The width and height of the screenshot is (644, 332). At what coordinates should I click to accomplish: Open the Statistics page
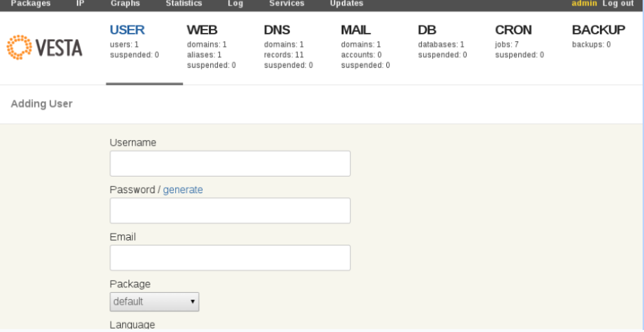(x=184, y=4)
